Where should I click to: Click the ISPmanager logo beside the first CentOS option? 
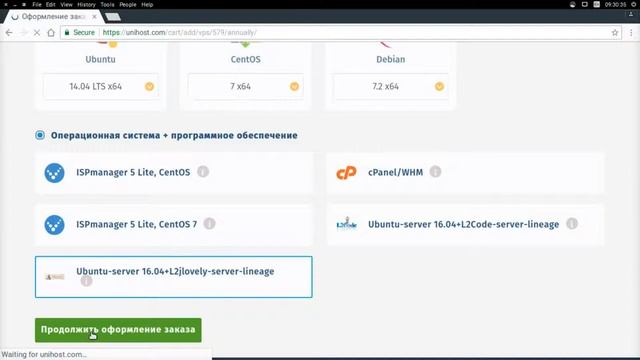54,173
